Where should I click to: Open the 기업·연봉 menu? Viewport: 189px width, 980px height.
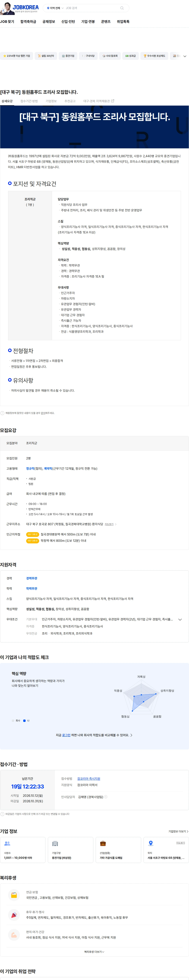tap(88, 22)
